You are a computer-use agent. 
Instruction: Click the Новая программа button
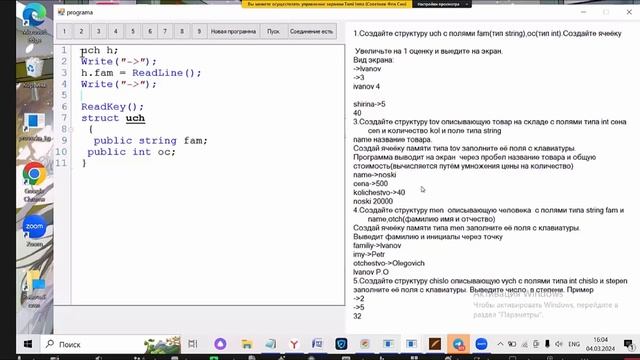click(x=233, y=31)
